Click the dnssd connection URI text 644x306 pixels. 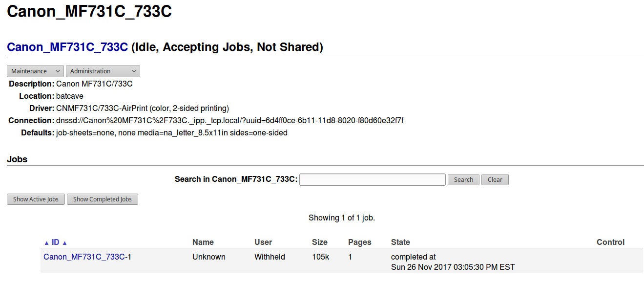coord(229,121)
